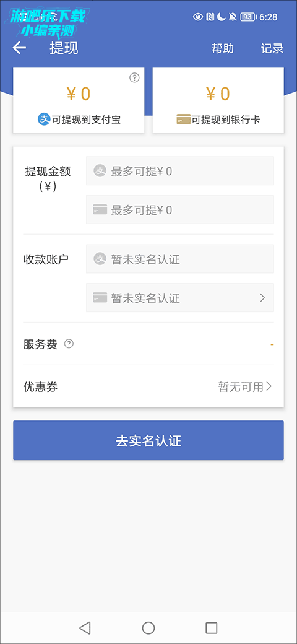The image size is (297, 644).
Task: Expand bank card account chevron
Action: pos(262,298)
